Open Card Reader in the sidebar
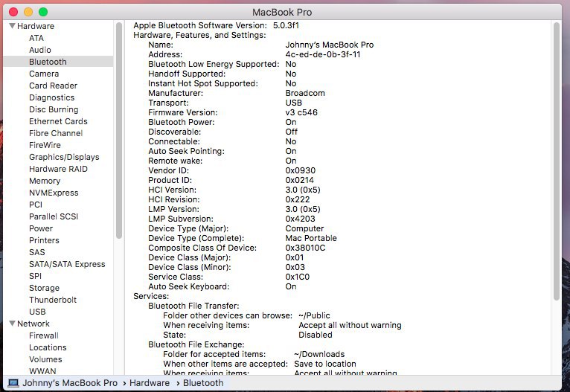Image resolution: width=570 pixels, height=392 pixels. coord(53,86)
